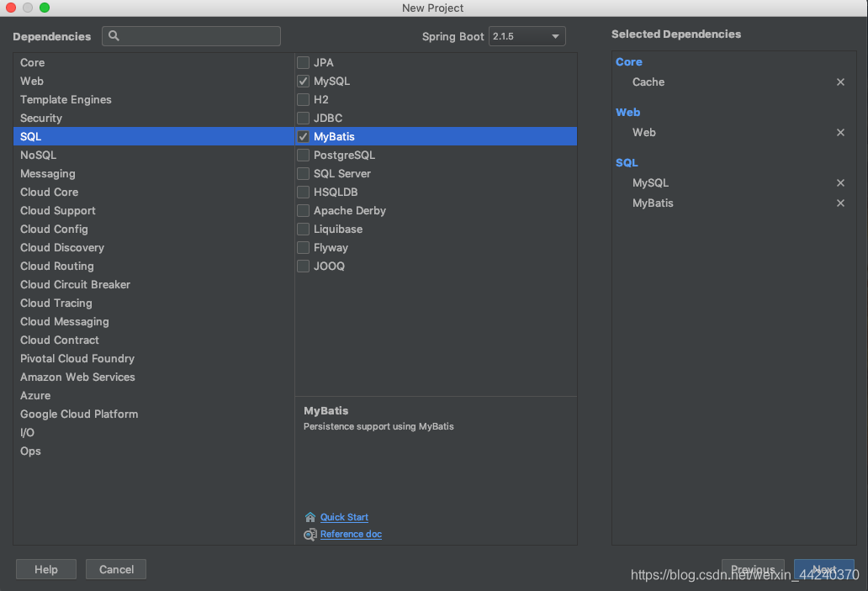Click the search magnifier icon in Dependencies
Screen dimensions: 868x591
point(114,36)
